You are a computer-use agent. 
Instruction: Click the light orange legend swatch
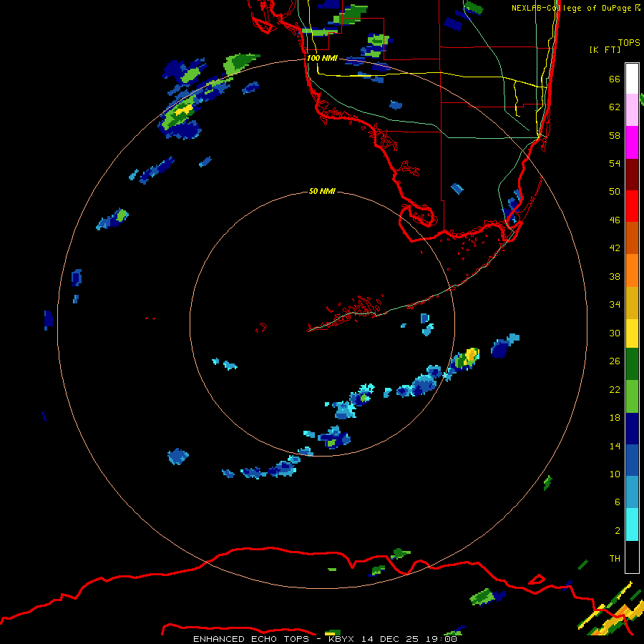(x=632, y=270)
